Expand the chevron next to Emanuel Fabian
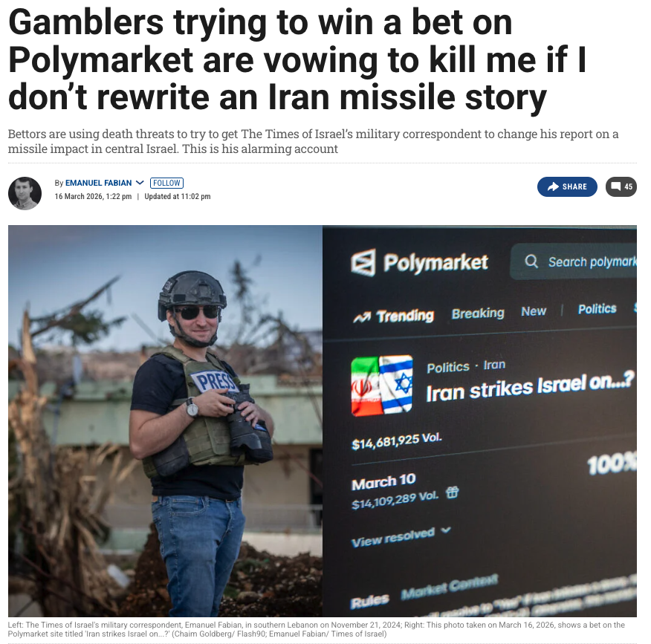The width and height of the screenshot is (651, 644). point(140,183)
